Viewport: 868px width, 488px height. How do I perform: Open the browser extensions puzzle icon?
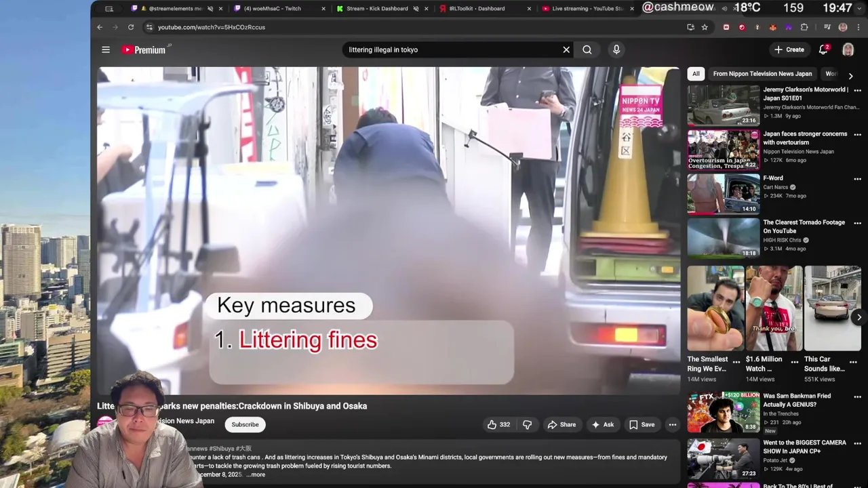click(x=804, y=27)
